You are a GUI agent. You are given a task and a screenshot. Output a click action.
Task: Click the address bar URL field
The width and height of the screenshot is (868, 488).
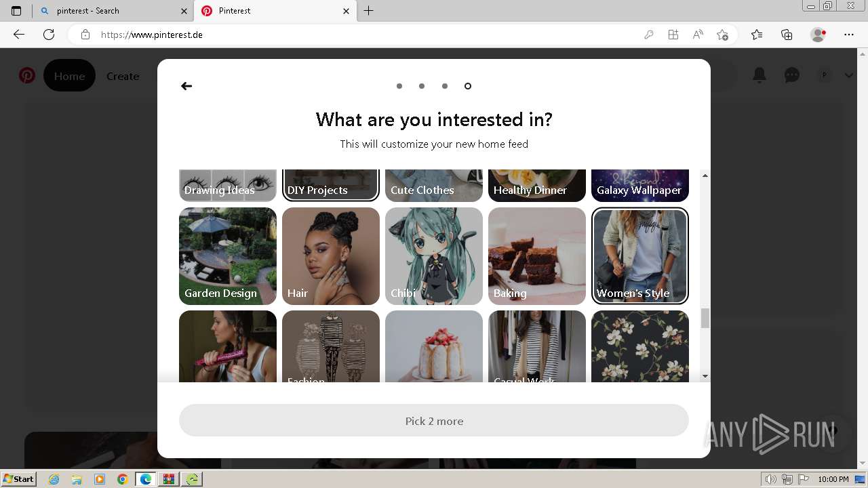(x=366, y=35)
